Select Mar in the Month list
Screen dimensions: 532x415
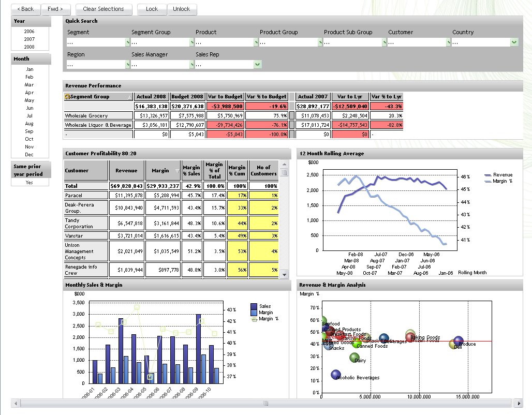point(29,85)
